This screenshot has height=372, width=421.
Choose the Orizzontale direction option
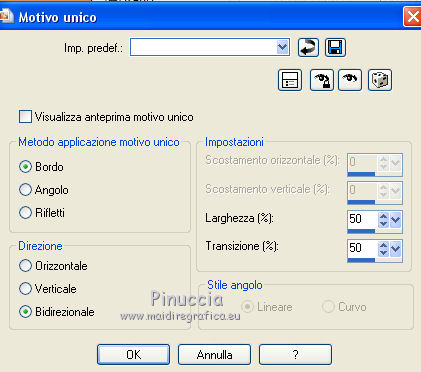click(x=25, y=266)
